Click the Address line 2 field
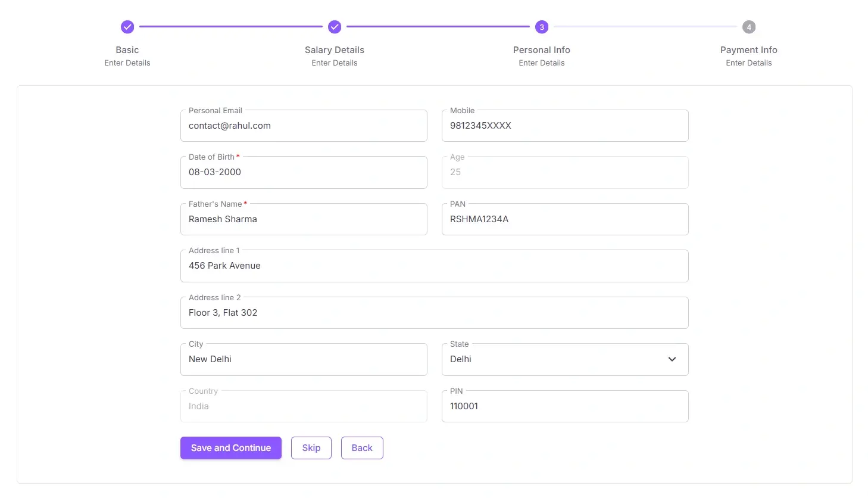 tap(435, 313)
